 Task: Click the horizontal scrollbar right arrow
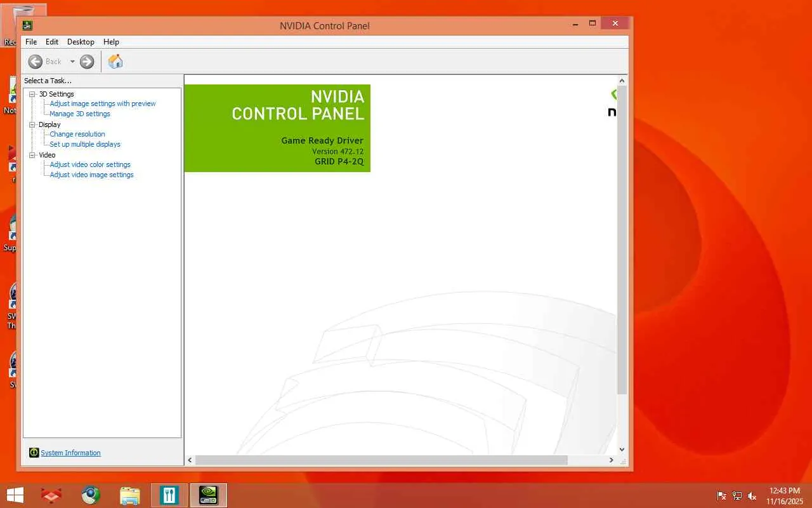612,460
